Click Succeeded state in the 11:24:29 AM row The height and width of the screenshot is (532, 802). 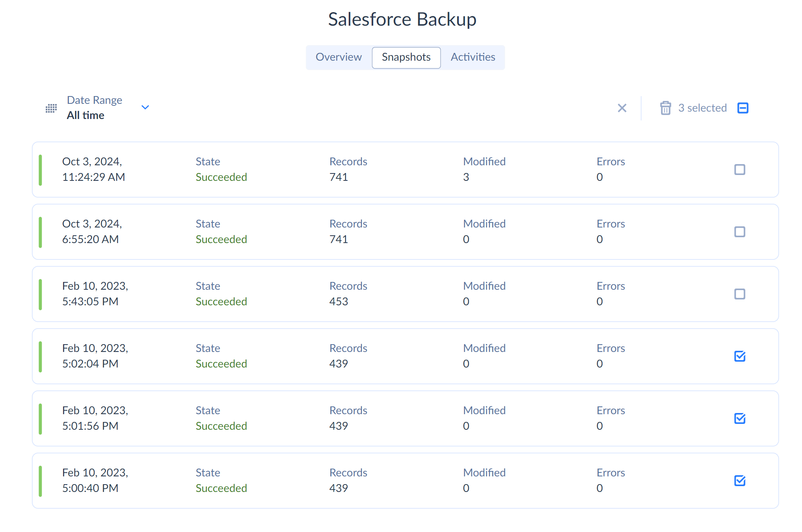click(x=221, y=177)
